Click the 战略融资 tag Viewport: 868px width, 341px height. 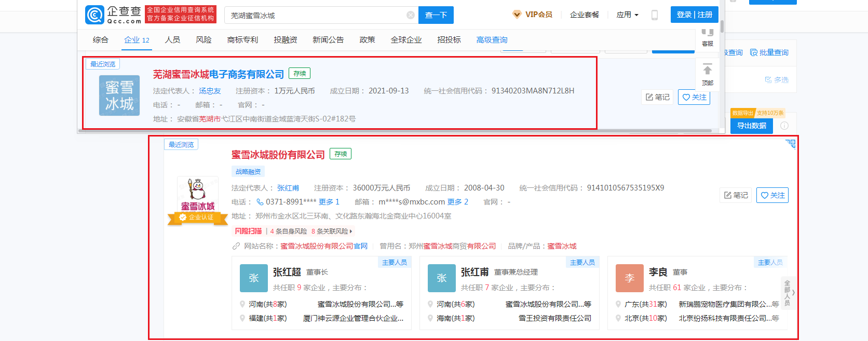pos(248,172)
